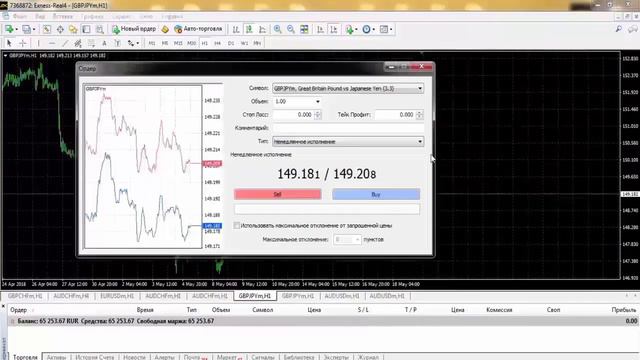Select the equidistant channel tool

click(x=78, y=43)
